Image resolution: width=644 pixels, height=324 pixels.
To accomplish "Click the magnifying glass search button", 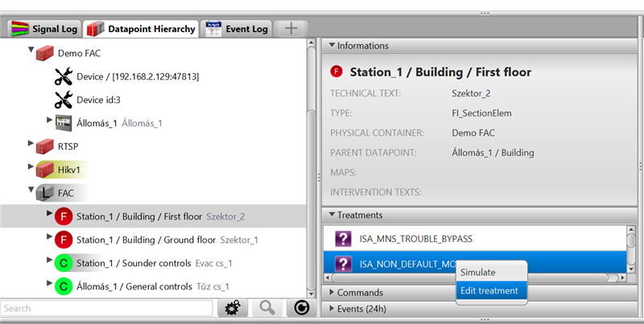I will (x=266, y=308).
